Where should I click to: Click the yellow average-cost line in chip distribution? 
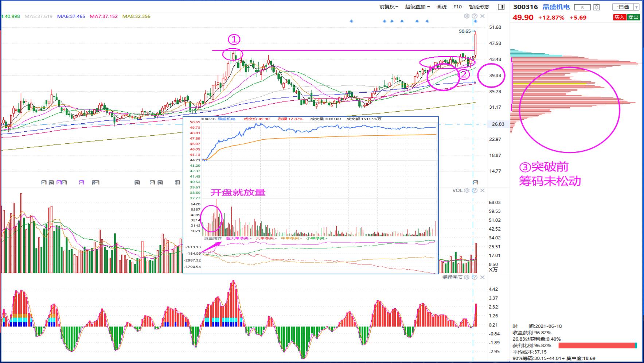[550, 84]
